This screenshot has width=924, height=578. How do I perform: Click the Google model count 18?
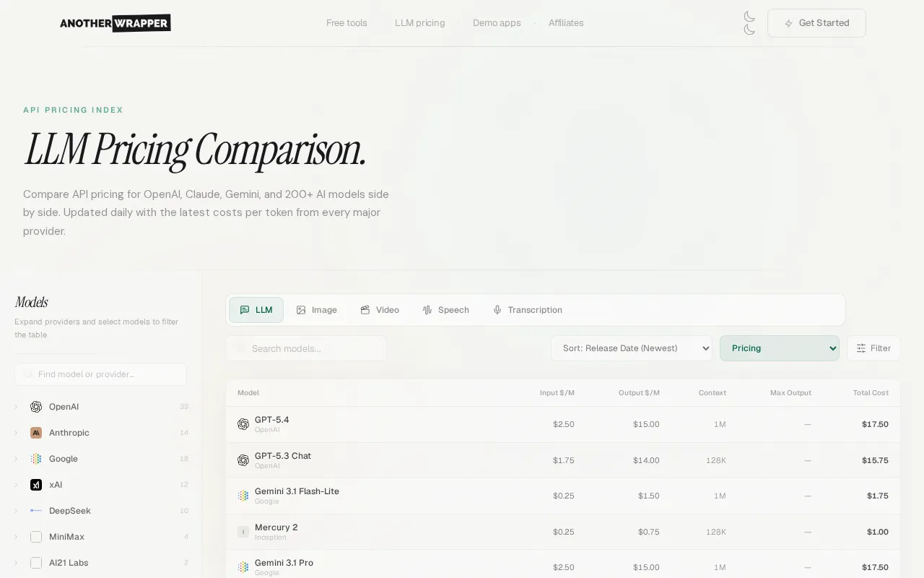pyautogui.click(x=184, y=459)
